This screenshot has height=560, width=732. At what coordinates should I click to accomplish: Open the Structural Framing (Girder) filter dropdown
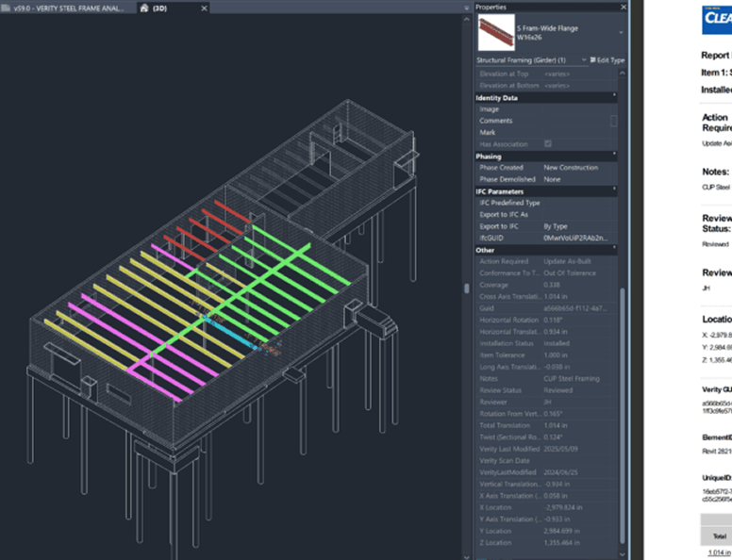[x=584, y=60]
